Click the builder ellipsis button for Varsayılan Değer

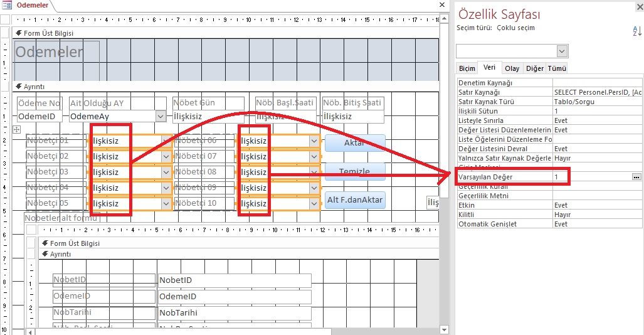636,177
